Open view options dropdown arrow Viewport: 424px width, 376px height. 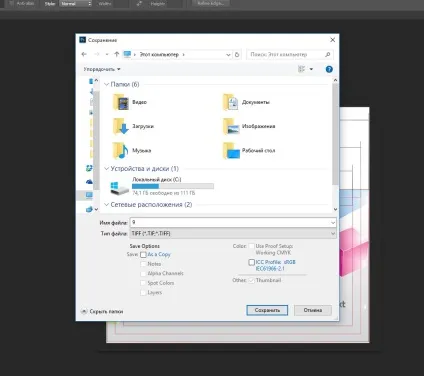[x=311, y=69]
